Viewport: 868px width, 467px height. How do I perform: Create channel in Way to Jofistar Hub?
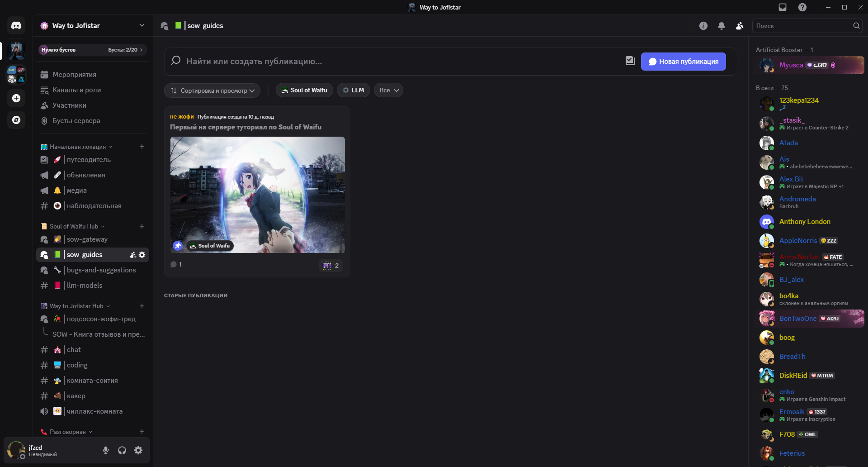(142, 306)
